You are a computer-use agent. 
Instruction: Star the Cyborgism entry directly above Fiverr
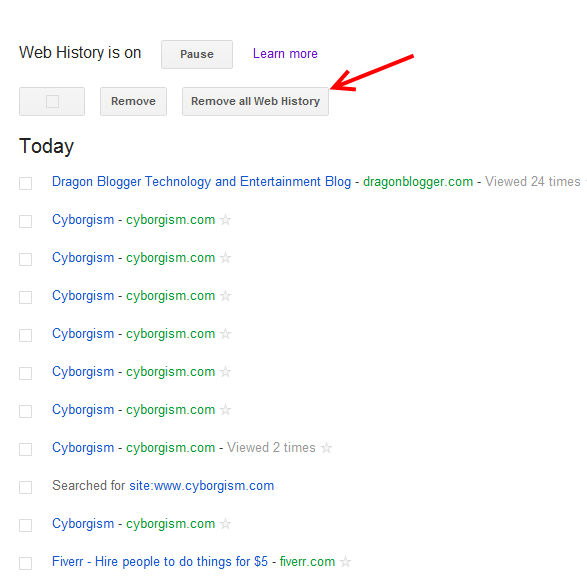coord(225,523)
